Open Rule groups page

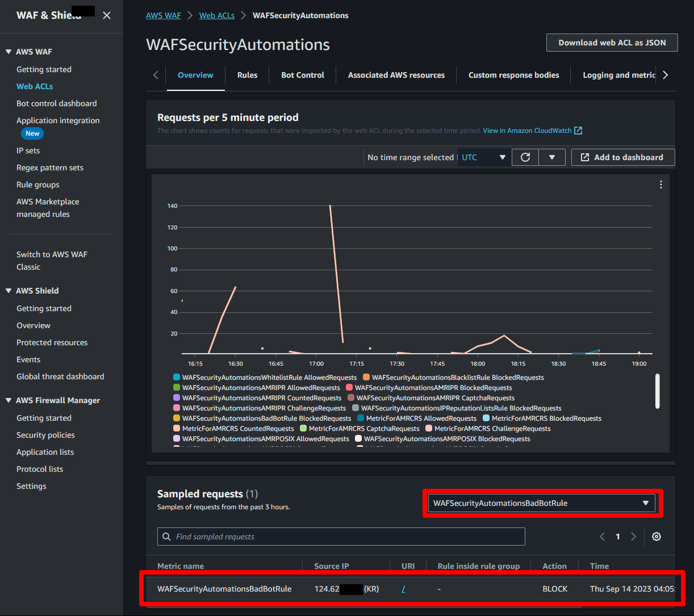38,185
